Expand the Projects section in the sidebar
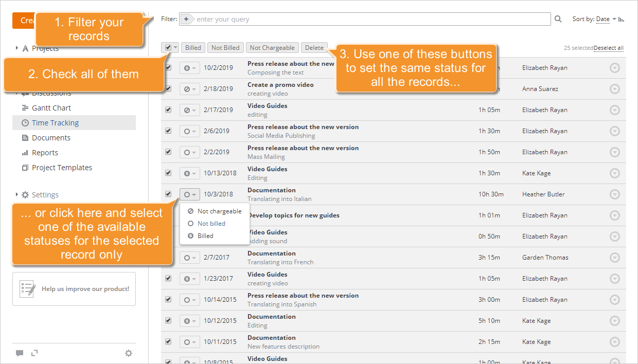The image size is (638, 364). [x=16, y=48]
